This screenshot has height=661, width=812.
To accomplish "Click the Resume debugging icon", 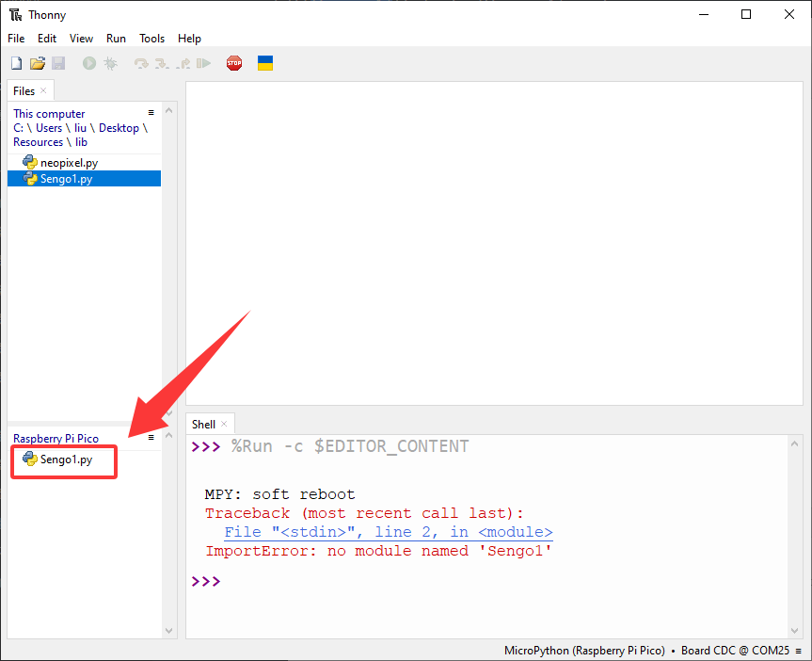I will [x=203, y=63].
